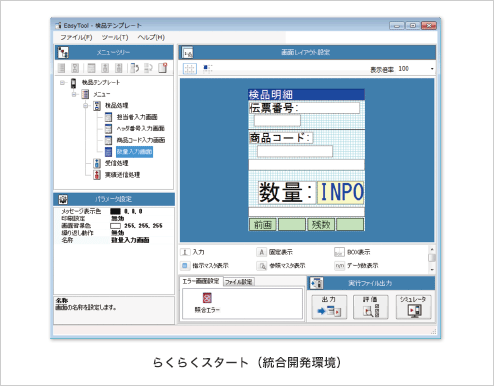Open the ツール(T) menu
The height and width of the screenshot is (386, 494).
115,37
